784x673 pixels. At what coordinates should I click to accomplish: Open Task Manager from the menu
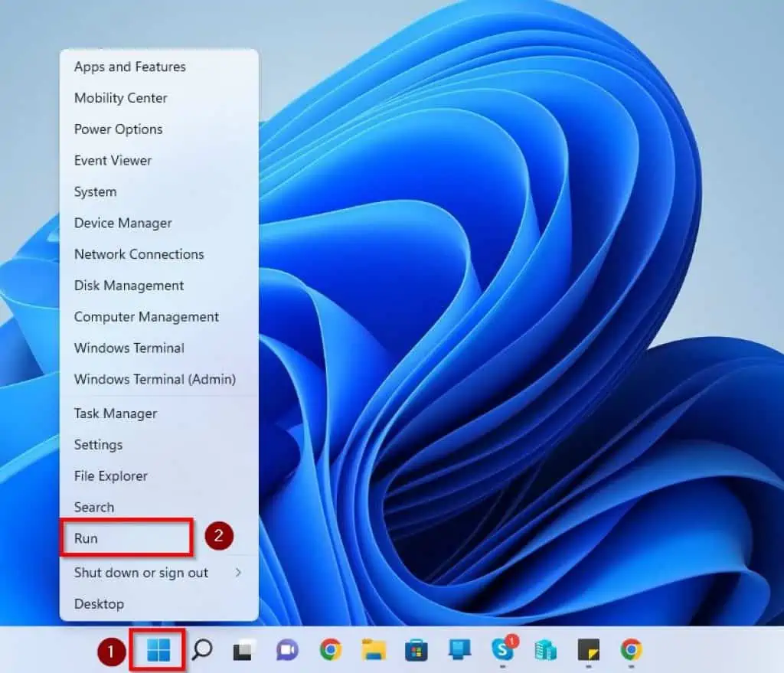[x=115, y=413]
